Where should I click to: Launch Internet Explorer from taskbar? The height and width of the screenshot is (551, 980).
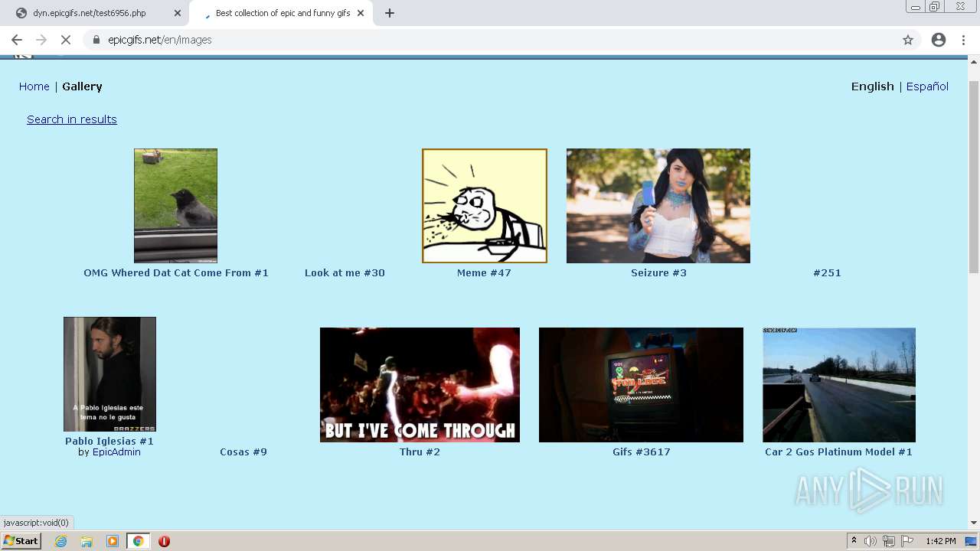[x=61, y=541]
